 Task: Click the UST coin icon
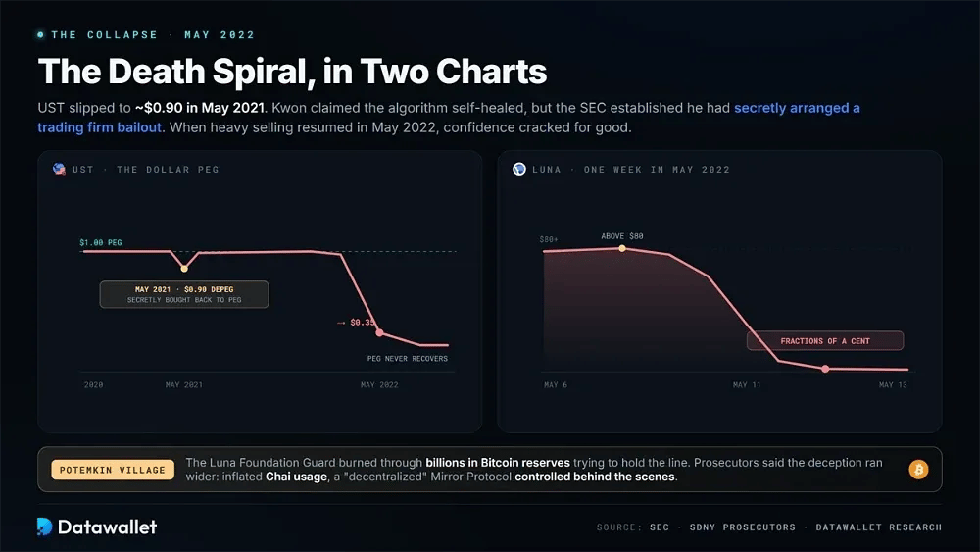[x=60, y=169]
